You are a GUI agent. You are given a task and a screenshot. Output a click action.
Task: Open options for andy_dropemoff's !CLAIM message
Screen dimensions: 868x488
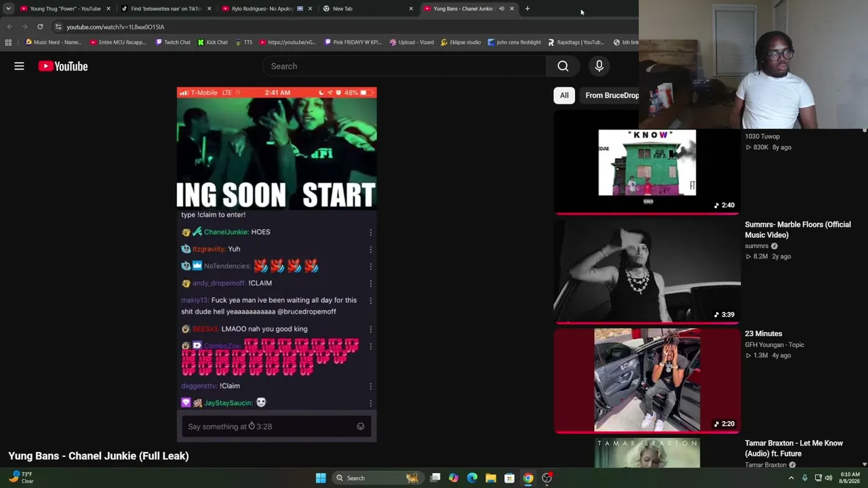(370, 283)
